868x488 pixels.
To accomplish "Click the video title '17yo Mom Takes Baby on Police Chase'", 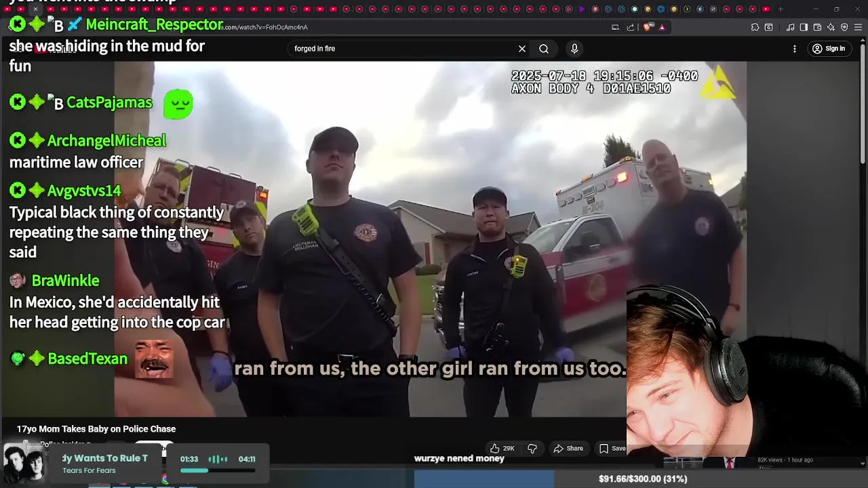I will point(96,429).
